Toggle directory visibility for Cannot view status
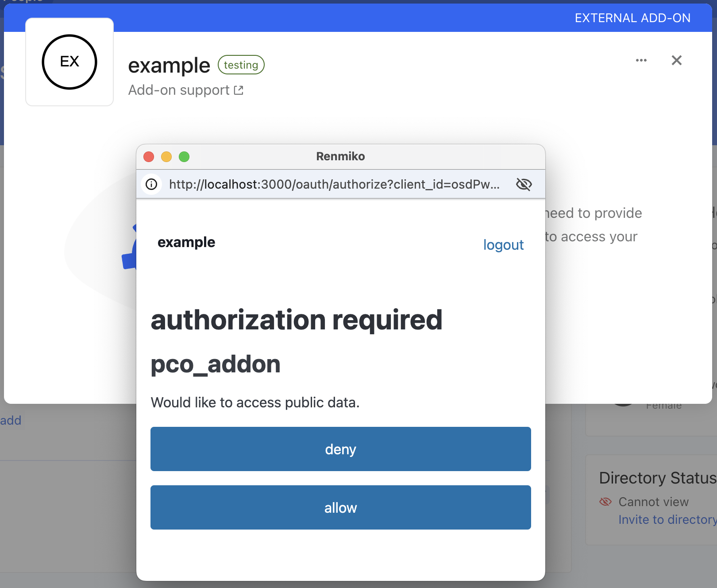Screen dimensions: 717x588 click(x=605, y=502)
